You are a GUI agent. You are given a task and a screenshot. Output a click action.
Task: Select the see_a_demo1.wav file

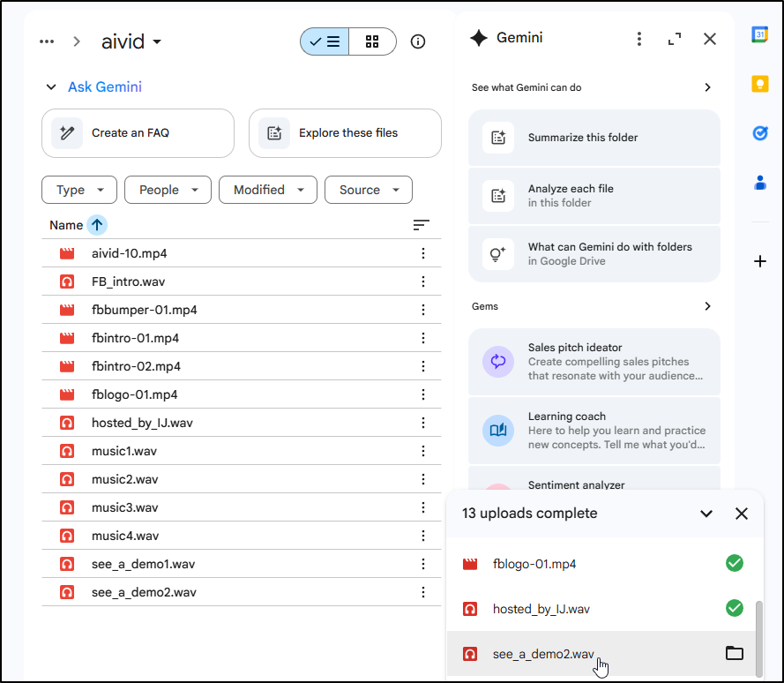coord(242,564)
